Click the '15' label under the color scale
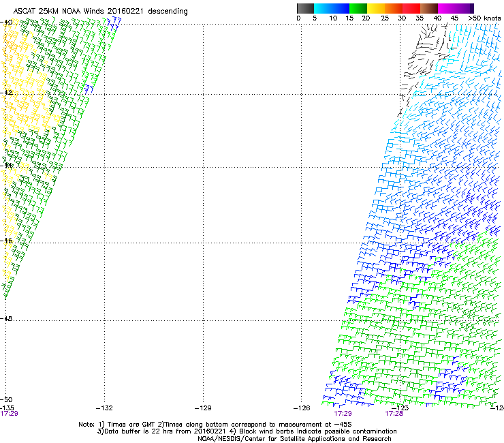The width and height of the screenshot is (504, 443). pyautogui.click(x=349, y=18)
